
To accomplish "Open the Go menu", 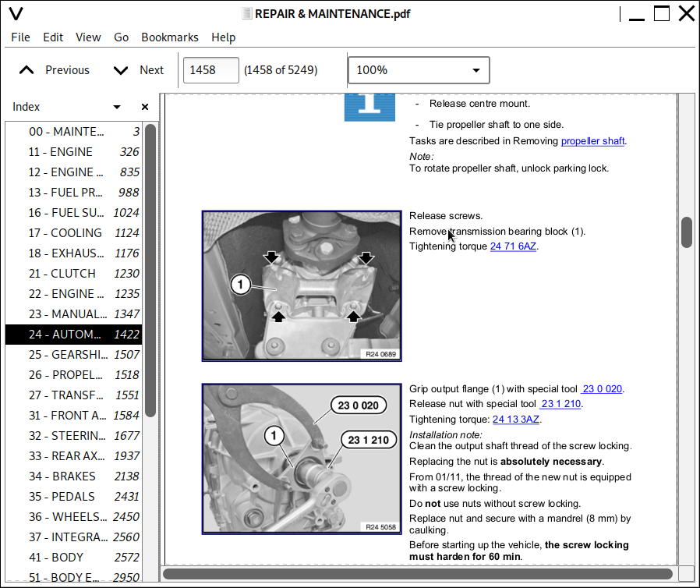I will pos(121,37).
